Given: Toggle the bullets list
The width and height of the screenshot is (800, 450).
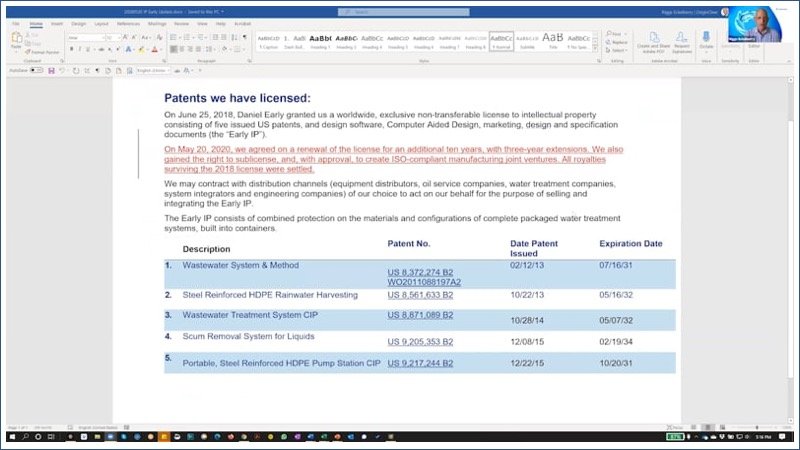Looking at the screenshot, I should [174, 38].
